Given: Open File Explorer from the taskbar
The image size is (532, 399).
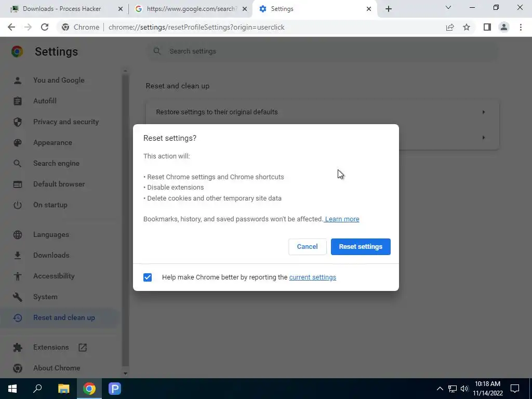Looking at the screenshot, I should tap(63, 389).
